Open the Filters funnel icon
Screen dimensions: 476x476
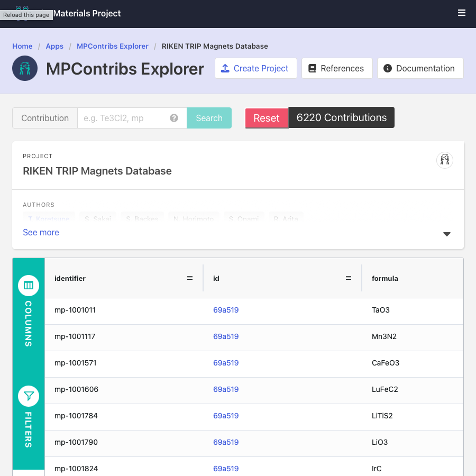pos(29,396)
